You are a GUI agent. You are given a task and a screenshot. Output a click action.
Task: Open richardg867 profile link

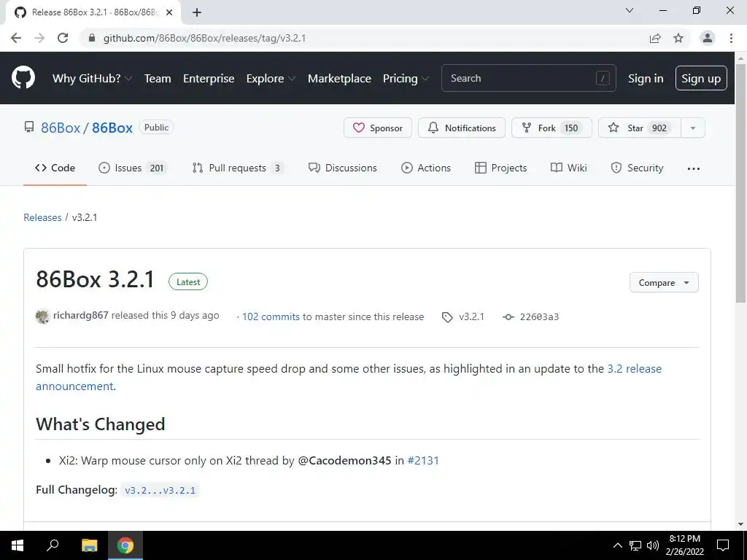pos(80,315)
